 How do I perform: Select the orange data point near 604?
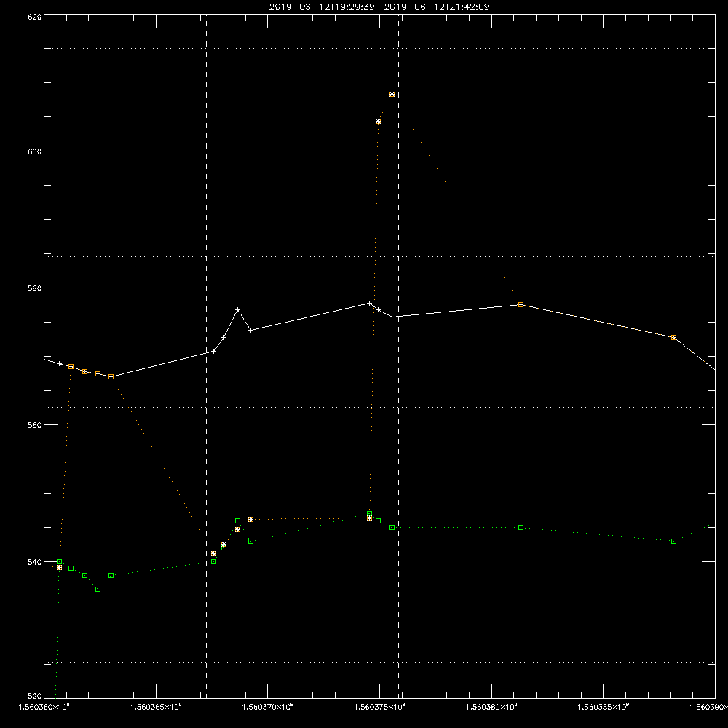(378, 121)
